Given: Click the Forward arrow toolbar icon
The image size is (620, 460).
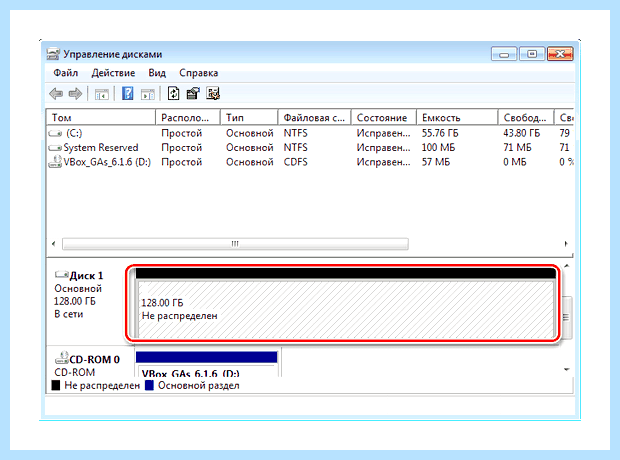Looking at the screenshot, I should pyautogui.click(x=75, y=94).
